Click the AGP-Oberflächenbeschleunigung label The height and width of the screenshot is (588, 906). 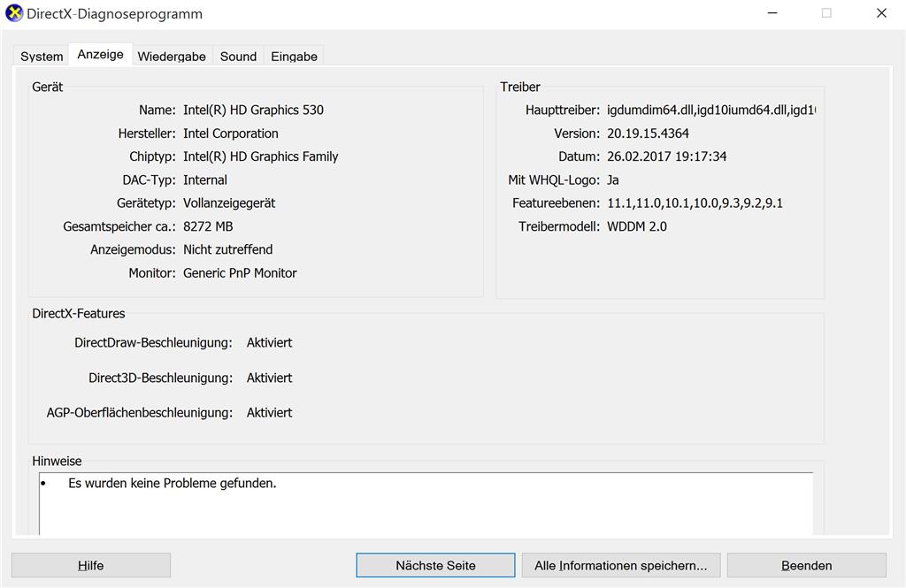pyautogui.click(x=139, y=412)
